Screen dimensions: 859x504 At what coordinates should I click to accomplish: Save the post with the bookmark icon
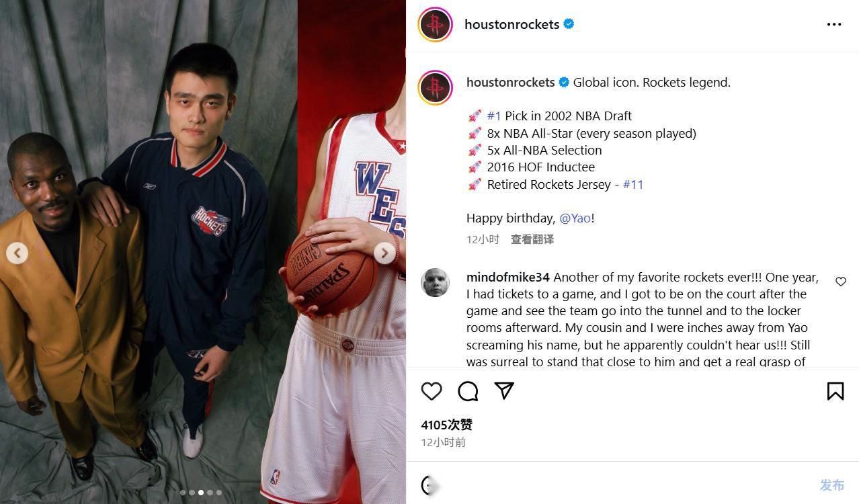pyautogui.click(x=835, y=391)
